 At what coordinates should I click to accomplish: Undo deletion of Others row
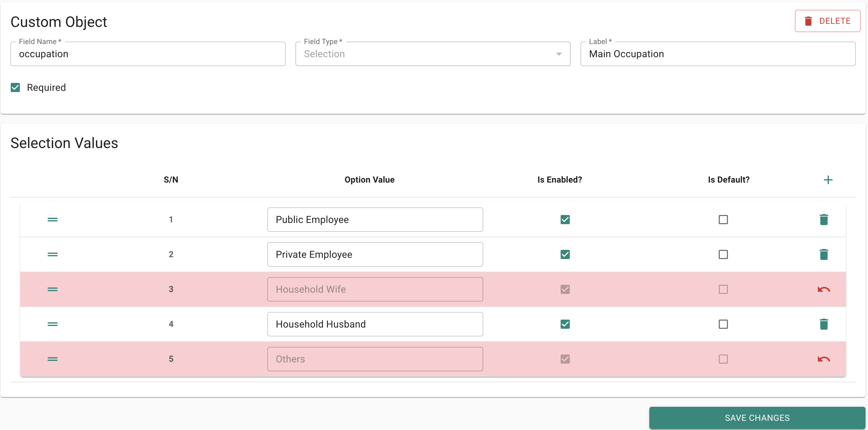[x=824, y=359]
